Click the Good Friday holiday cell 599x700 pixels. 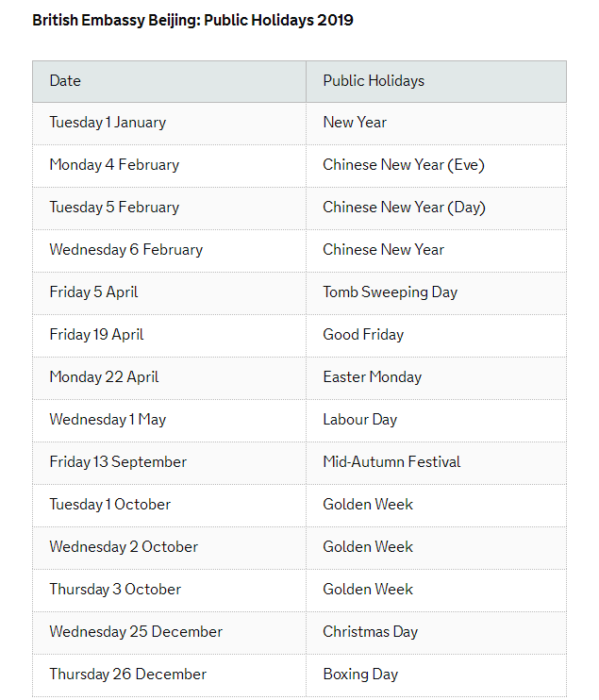pos(363,335)
